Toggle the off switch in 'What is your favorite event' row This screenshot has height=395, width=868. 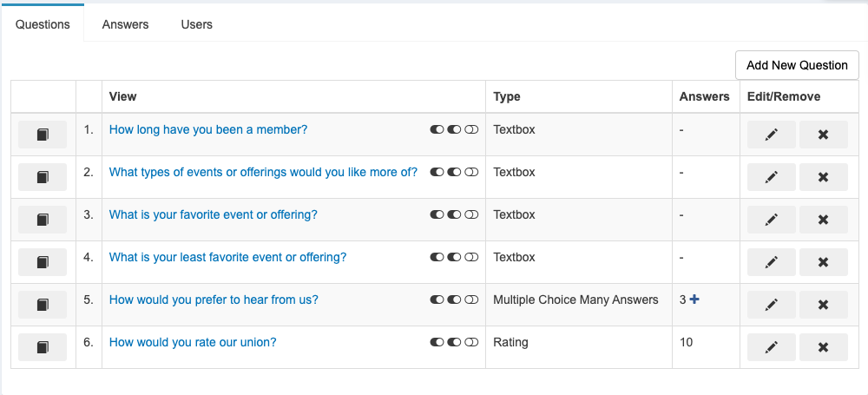click(471, 214)
